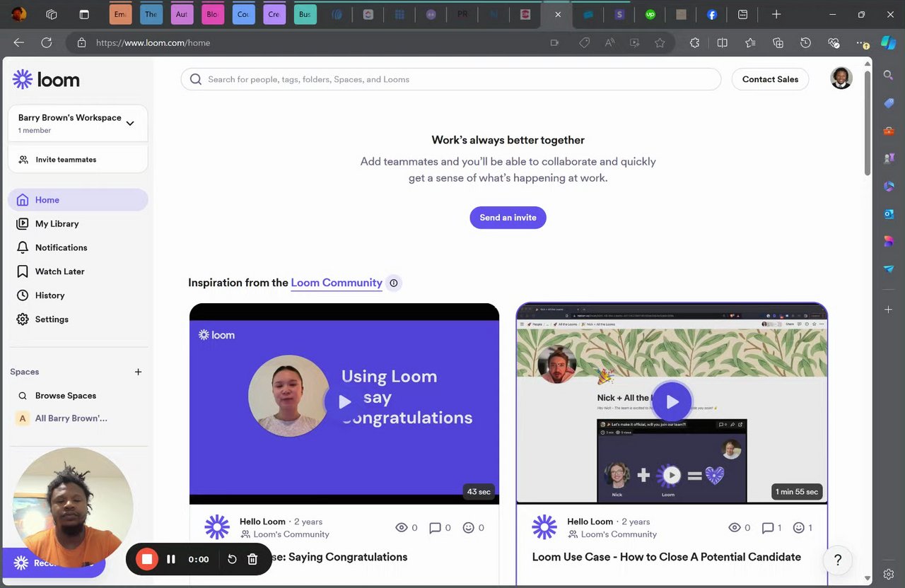905x588 pixels.
Task: Pause the Loom recording
Action: [x=171, y=559]
